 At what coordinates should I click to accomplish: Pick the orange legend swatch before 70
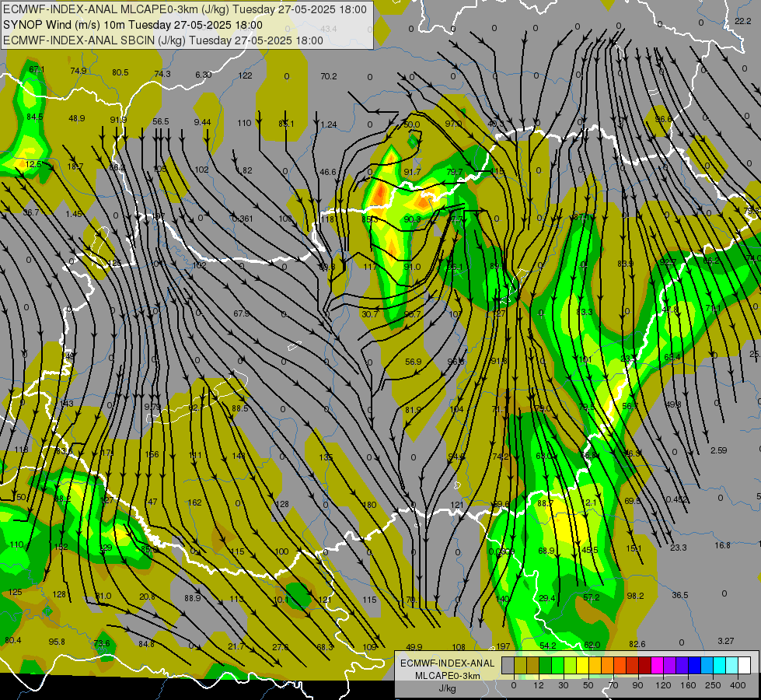coord(608,665)
